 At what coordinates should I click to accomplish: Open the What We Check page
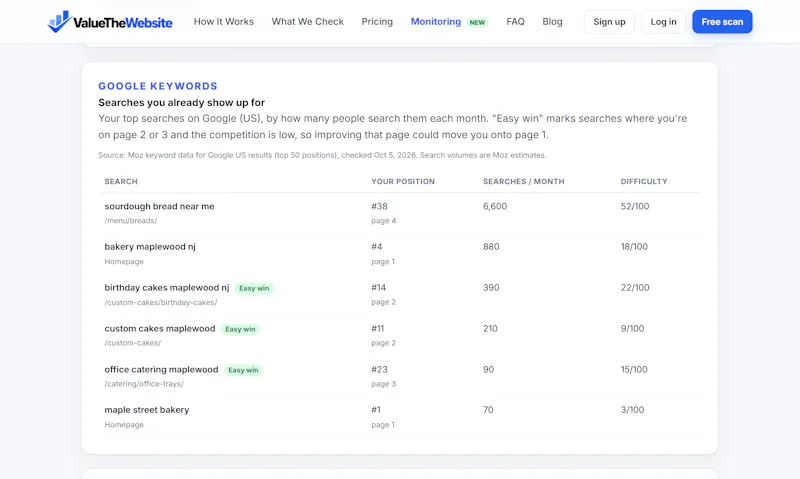[x=308, y=21]
